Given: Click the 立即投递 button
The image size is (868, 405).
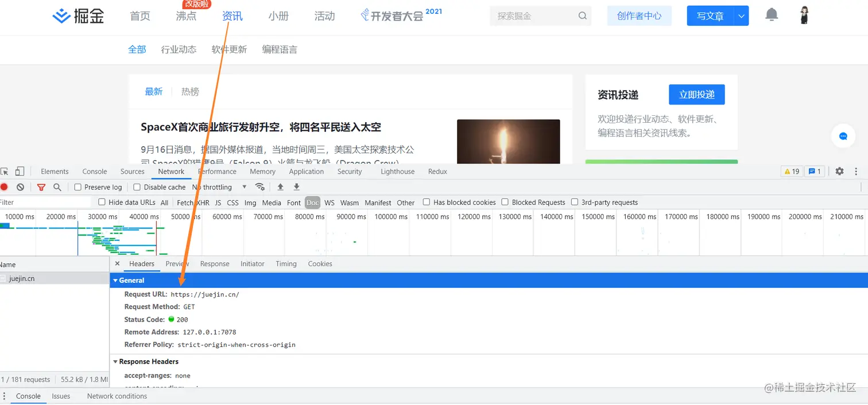Looking at the screenshot, I should 697,95.
